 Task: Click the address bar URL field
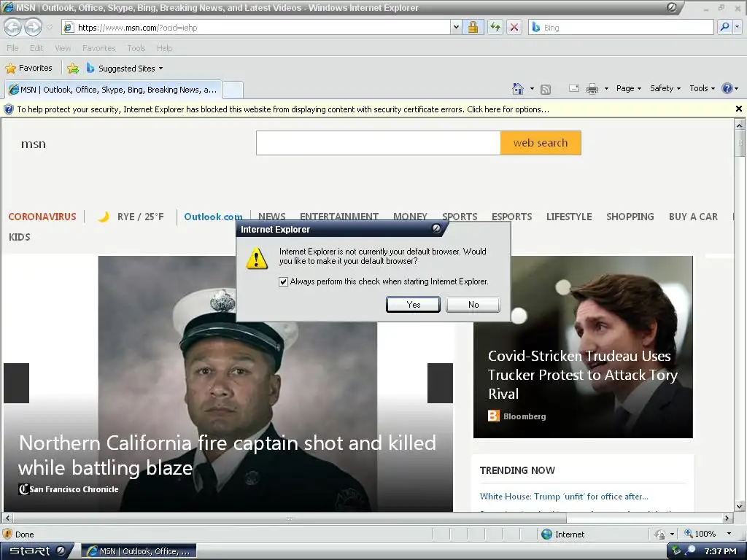[256, 28]
